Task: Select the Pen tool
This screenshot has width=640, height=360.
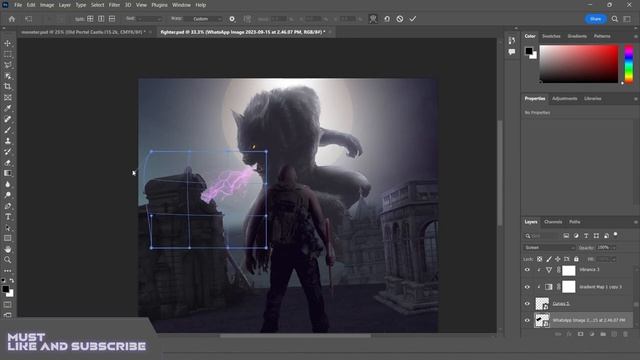Action: [7, 206]
